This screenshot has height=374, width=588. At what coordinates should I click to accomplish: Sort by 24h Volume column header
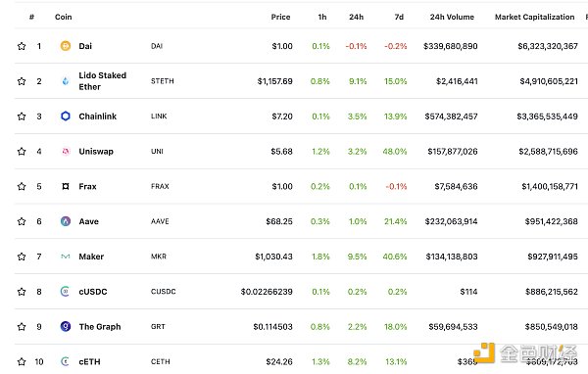coord(452,17)
